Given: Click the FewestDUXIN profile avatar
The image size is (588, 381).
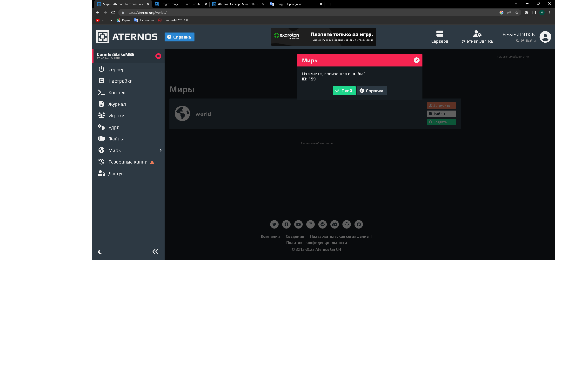Looking at the screenshot, I should coord(545,37).
